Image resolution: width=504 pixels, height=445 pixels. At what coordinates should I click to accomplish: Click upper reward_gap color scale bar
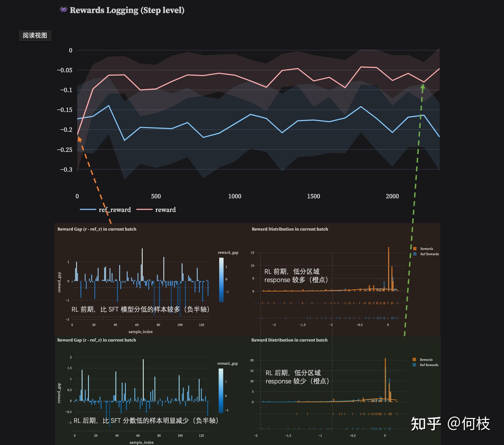pos(221,280)
